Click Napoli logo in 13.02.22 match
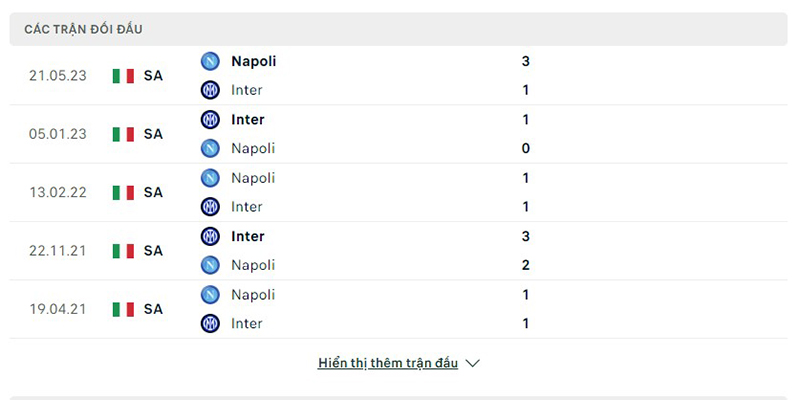This screenshot has height=400, width=800. pos(210,178)
